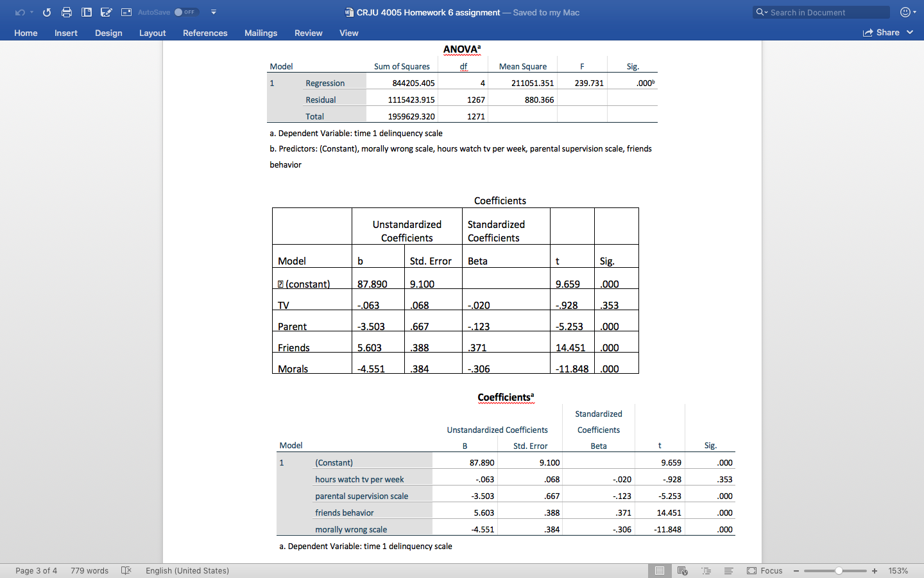924x578 pixels.
Task: Click the Unstandardized Coefficients header in lower table
Action: coord(497,430)
